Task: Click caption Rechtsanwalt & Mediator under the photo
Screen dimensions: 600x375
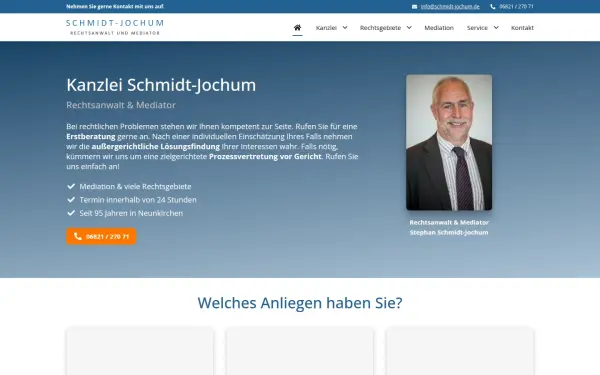Action: pos(449,222)
